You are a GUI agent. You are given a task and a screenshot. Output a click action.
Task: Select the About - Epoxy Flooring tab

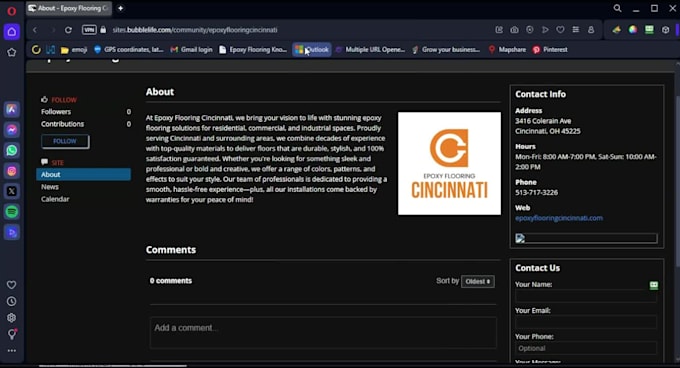69,8
